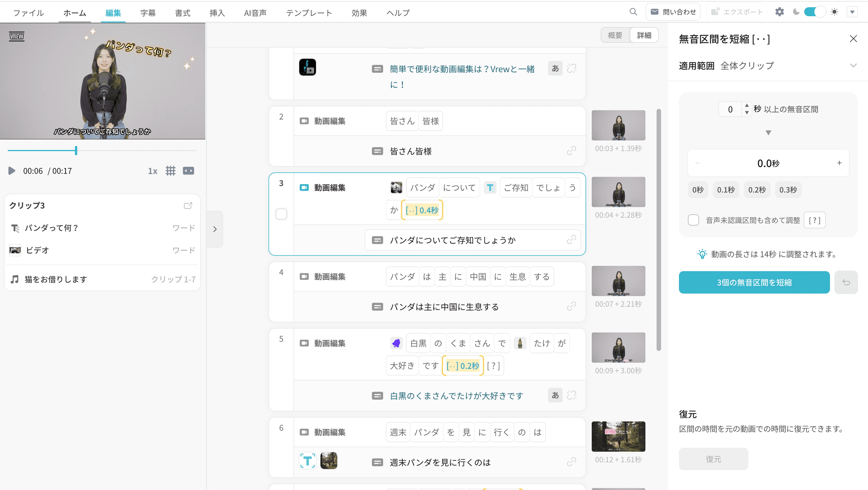
Task: Click the undo arrow next to shorten button
Action: (846, 282)
